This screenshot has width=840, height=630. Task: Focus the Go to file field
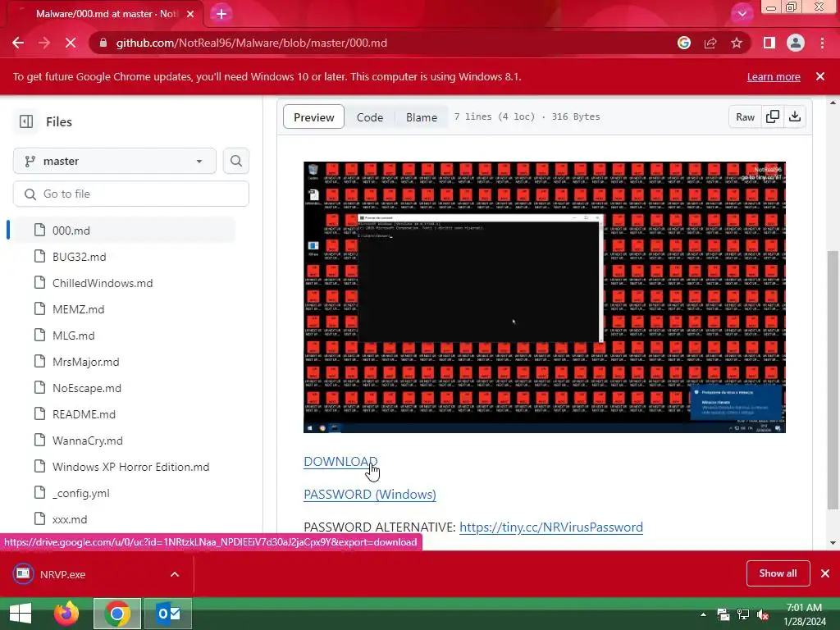(131, 194)
